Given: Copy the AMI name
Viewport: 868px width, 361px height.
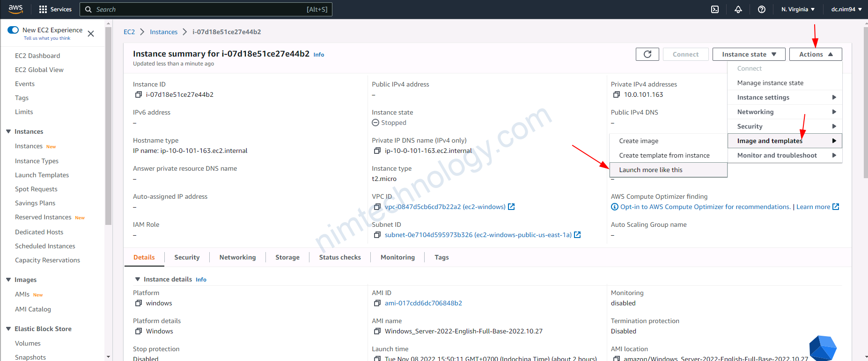Looking at the screenshot, I should coord(377,331).
